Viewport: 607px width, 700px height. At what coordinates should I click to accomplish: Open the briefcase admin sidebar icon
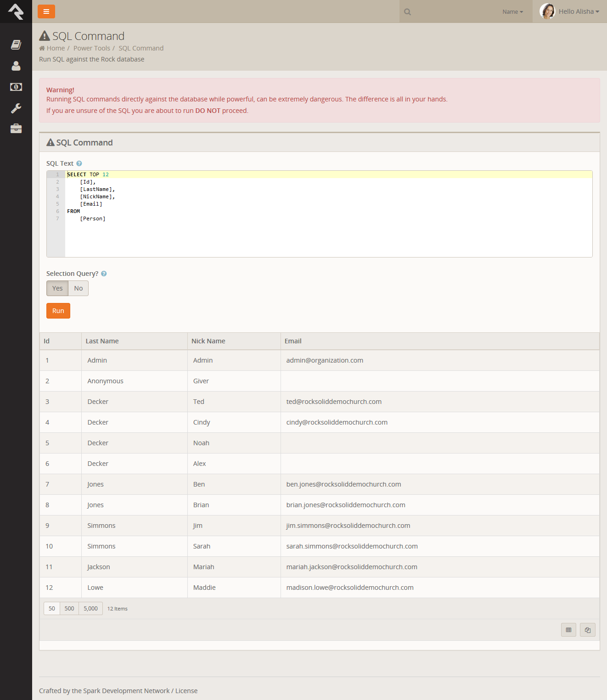click(16, 129)
